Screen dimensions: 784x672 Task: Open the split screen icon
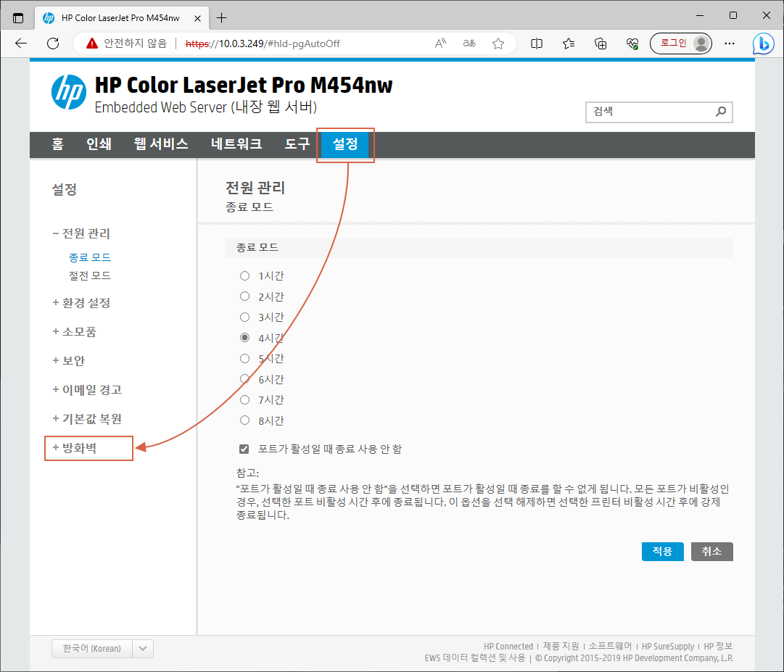(537, 43)
